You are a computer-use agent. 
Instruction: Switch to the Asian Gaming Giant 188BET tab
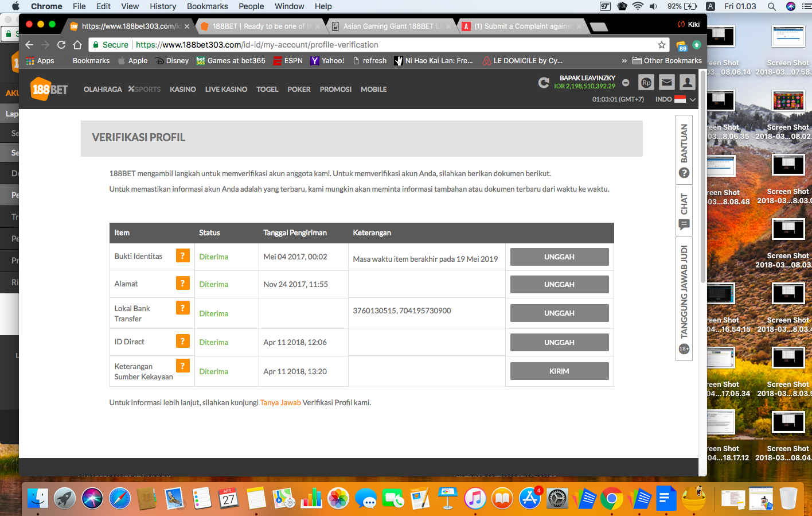click(x=391, y=26)
